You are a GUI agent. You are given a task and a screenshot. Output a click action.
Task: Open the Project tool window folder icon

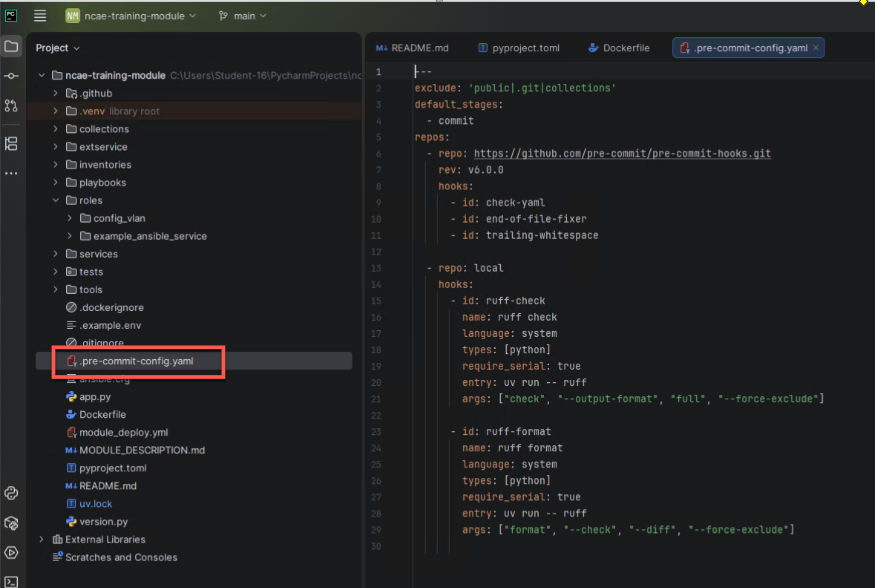coord(11,46)
